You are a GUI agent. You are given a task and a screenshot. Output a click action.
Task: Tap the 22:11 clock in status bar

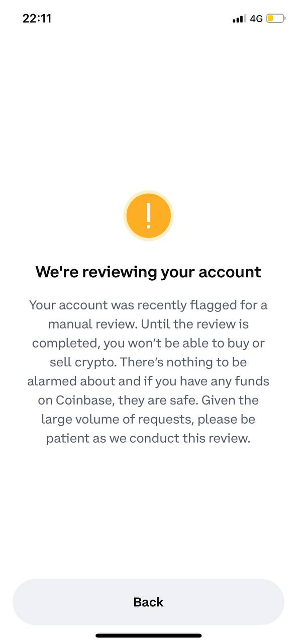click(37, 19)
